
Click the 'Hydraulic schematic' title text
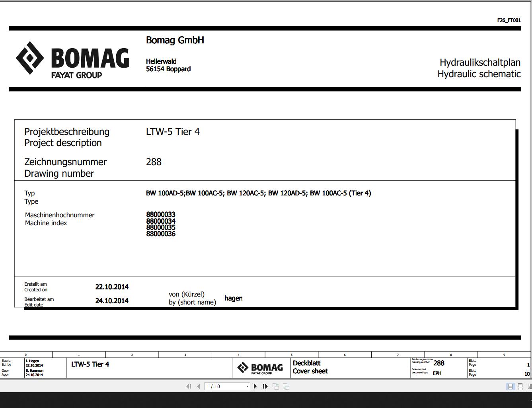tap(479, 74)
